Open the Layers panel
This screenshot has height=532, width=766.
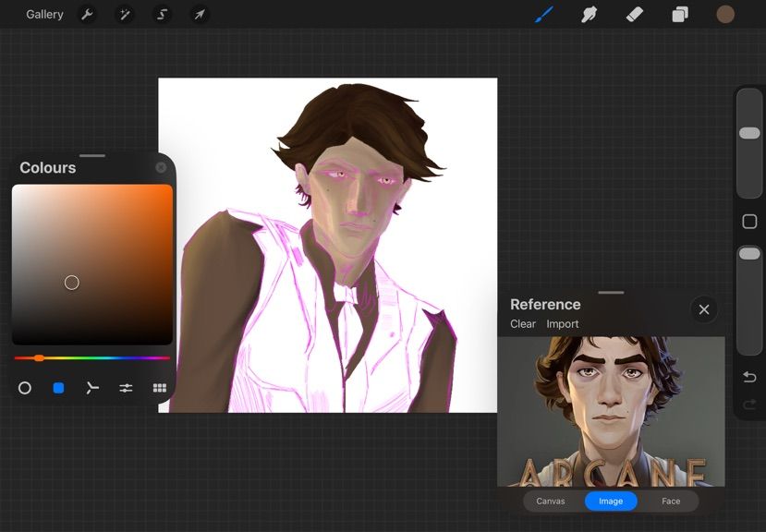pos(680,15)
